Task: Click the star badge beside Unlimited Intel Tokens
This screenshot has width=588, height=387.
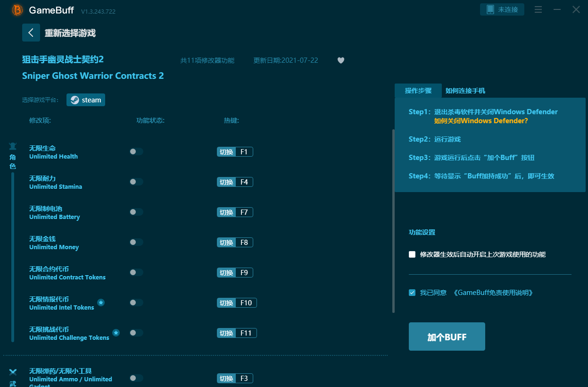Action: 101,303
